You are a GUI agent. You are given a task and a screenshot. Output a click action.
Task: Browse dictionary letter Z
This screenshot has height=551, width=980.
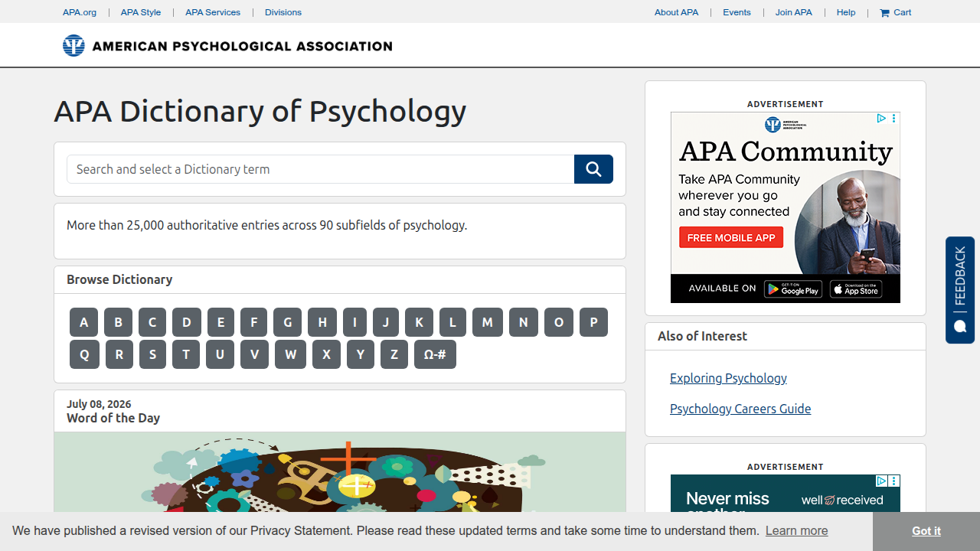394,354
